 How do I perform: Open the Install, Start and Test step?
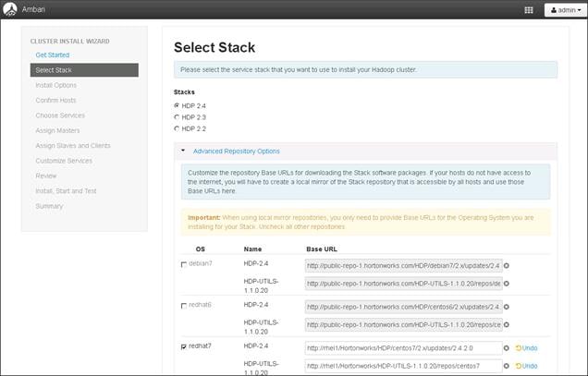(66, 191)
